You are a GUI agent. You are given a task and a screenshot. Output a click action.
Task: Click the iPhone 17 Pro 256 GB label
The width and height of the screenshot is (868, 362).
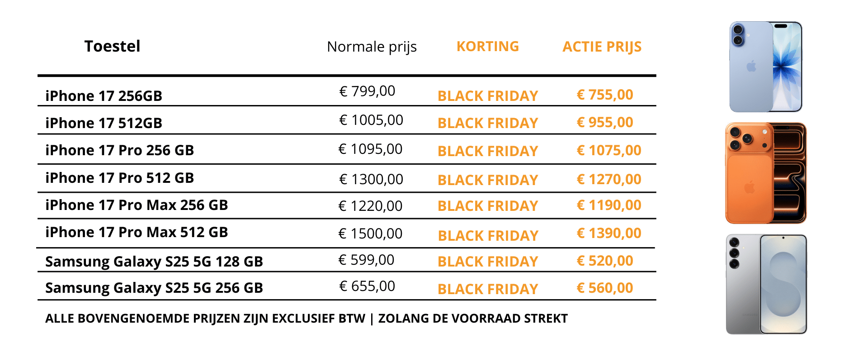tap(119, 150)
